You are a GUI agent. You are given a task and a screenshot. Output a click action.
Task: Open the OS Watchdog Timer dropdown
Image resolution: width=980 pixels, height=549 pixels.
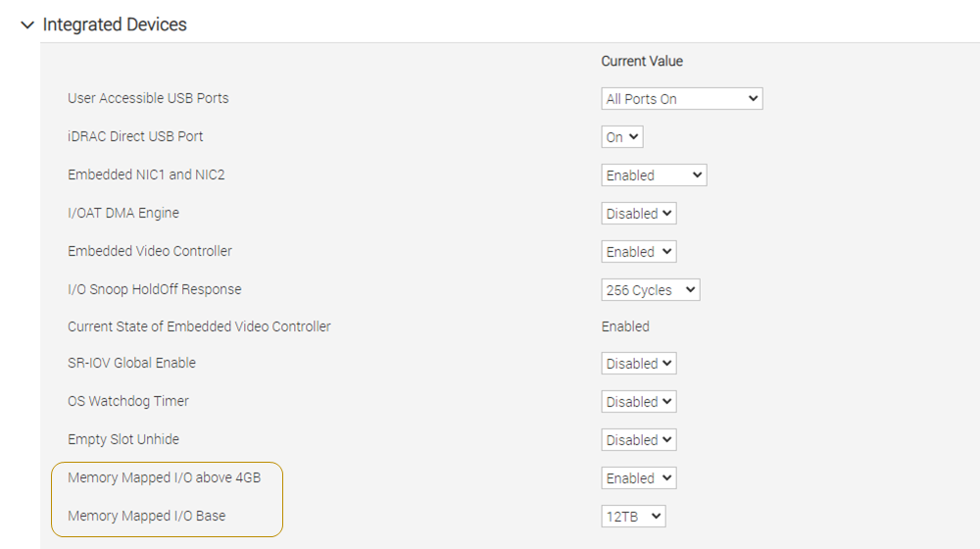click(x=639, y=402)
